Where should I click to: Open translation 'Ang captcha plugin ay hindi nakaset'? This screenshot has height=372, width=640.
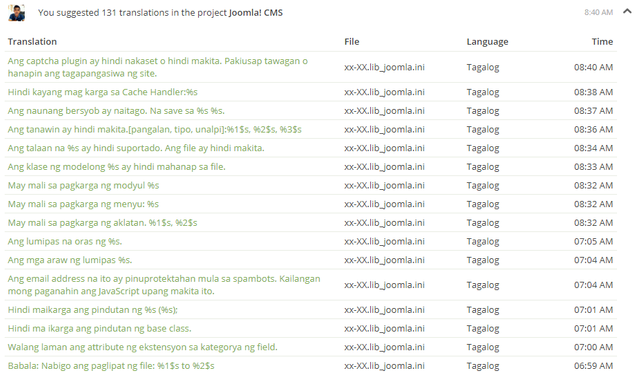coord(158,67)
